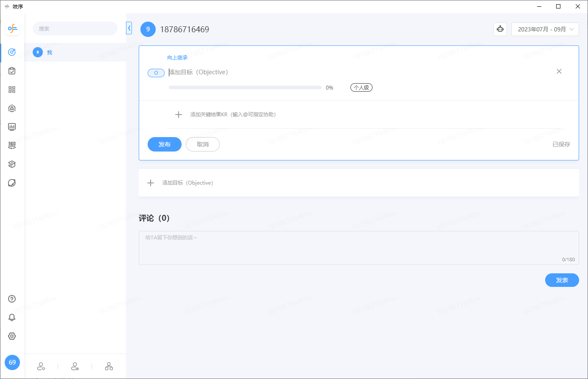Open the cube box icon in sidebar
The height and width of the screenshot is (379, 588).
click(12, 164)
